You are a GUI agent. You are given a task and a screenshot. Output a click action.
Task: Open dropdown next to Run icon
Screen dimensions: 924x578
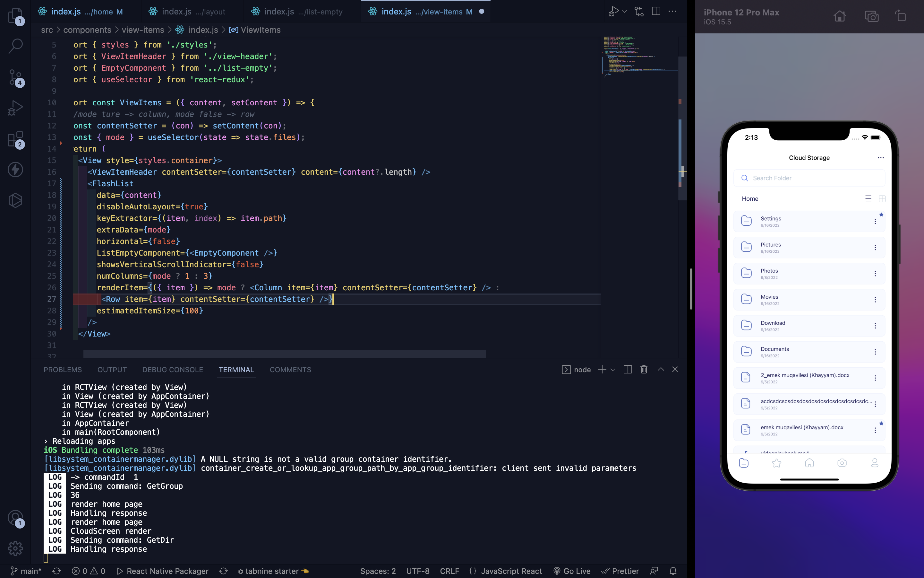pyautogui.click(x=624, y=12)
